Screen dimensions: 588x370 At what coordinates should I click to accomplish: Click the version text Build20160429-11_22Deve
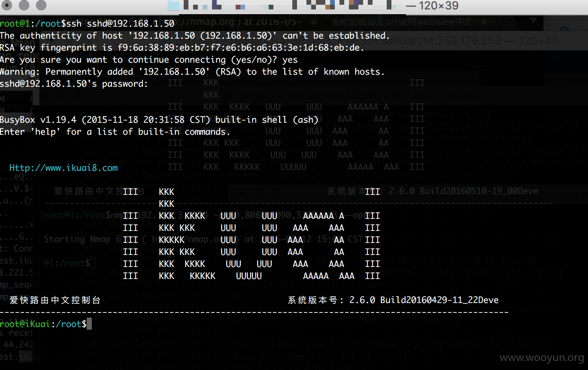[439, 300]
